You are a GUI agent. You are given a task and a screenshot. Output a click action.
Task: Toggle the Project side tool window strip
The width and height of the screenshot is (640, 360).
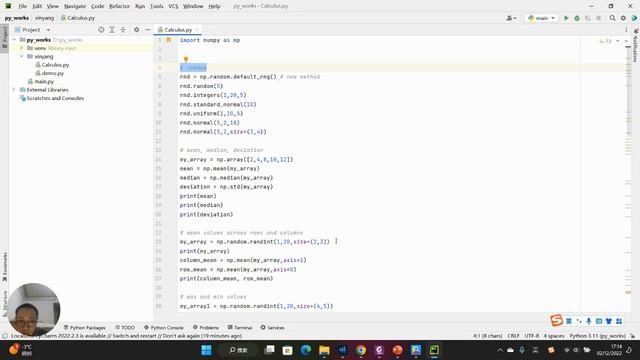(4, 37)
